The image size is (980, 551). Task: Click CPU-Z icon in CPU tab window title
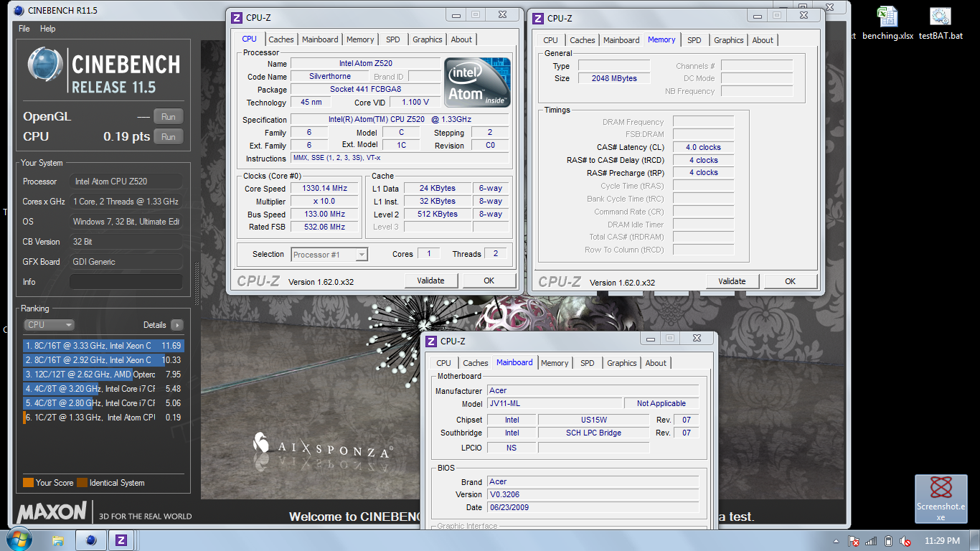(x=237, y=17)
